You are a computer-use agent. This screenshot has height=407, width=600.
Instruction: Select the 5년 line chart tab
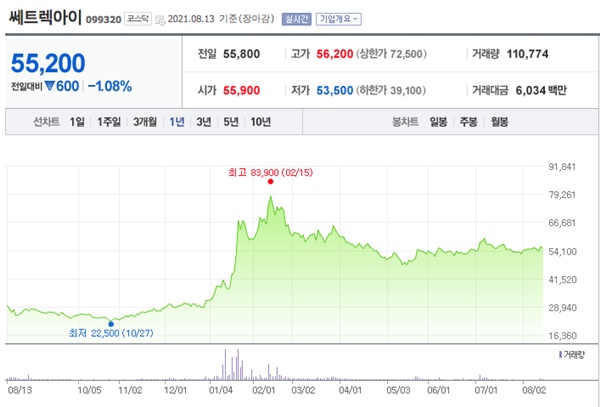[231, 122]
